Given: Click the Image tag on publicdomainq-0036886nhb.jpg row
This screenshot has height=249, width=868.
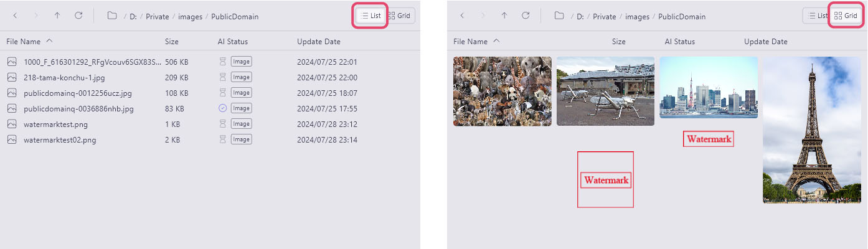Looking at the screenshot, I should 241,108.
